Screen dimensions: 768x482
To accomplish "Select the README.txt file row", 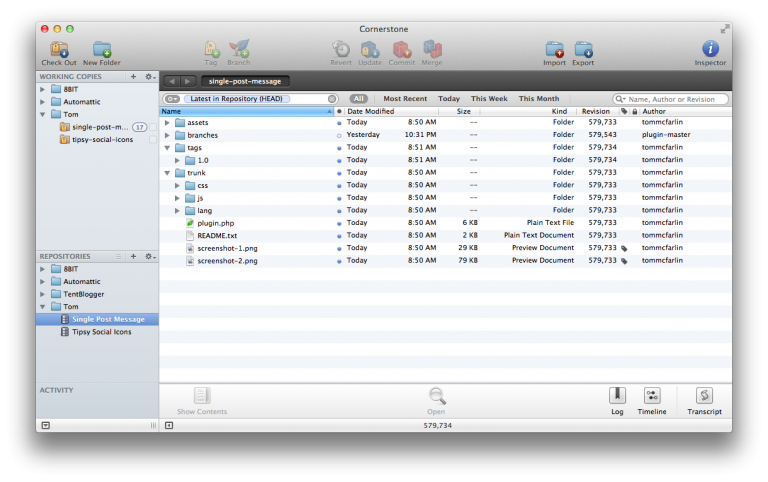I will 445,236.
